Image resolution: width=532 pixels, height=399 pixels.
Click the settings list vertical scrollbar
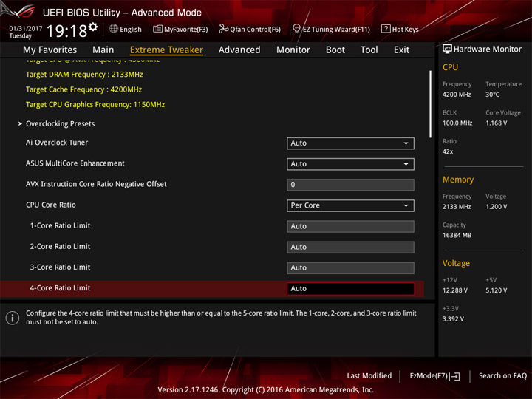[x=431, y=104]
